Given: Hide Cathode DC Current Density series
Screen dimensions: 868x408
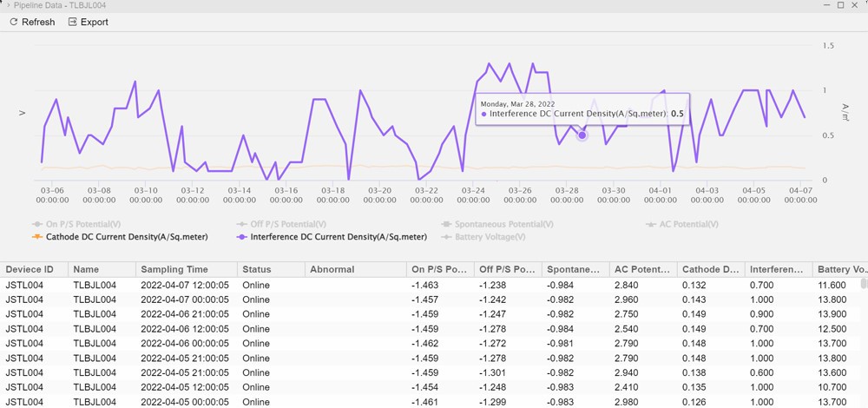Looking at the screenshot, I should [x=111, y=236].
